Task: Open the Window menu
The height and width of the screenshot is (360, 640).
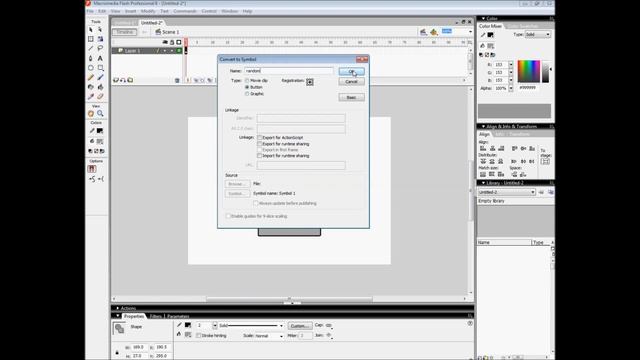Action: coord(229,11)
